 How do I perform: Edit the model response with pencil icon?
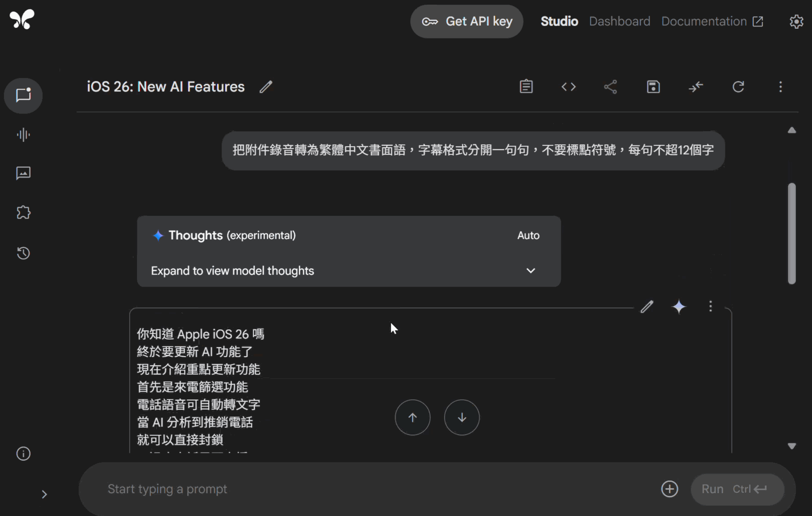pyautogui.click(x=647, y=306)
